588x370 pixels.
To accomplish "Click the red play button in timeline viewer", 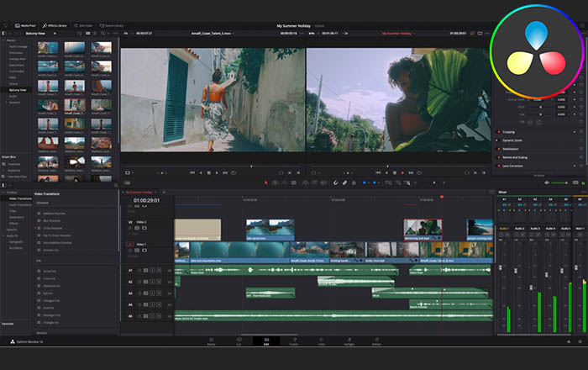I will (x=402, y=172).
